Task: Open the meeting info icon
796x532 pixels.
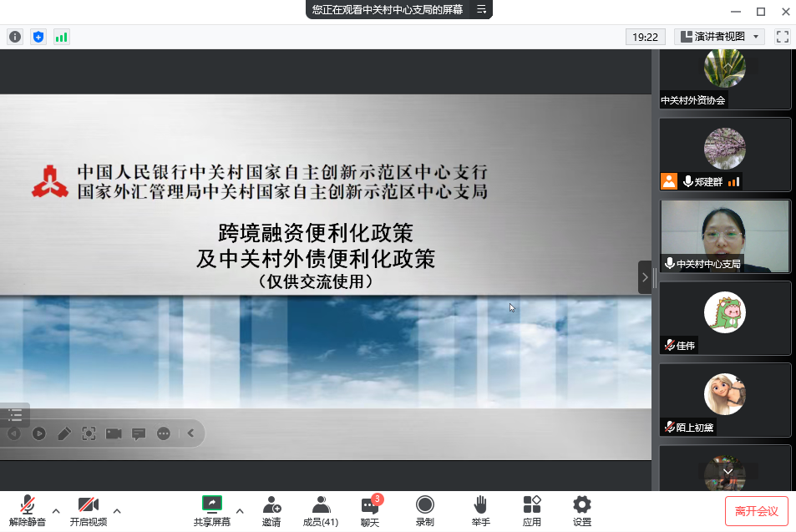Action: point(15,37)
